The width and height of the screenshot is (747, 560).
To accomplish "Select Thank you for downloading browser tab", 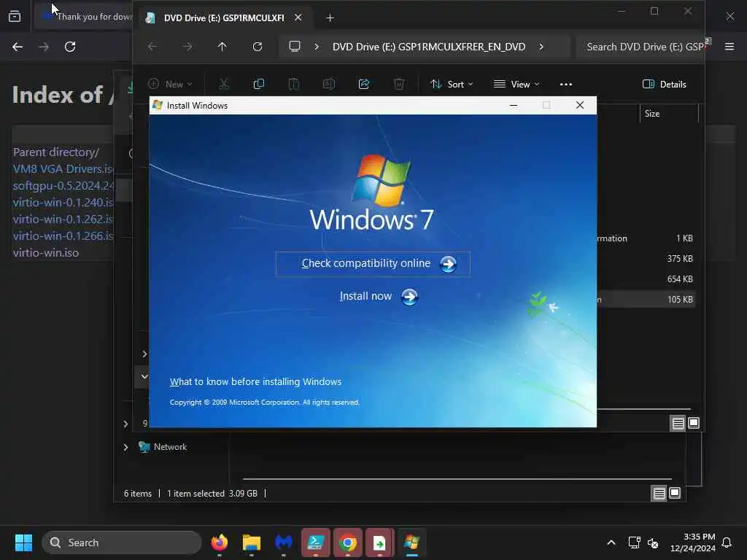I will [85, 17].
